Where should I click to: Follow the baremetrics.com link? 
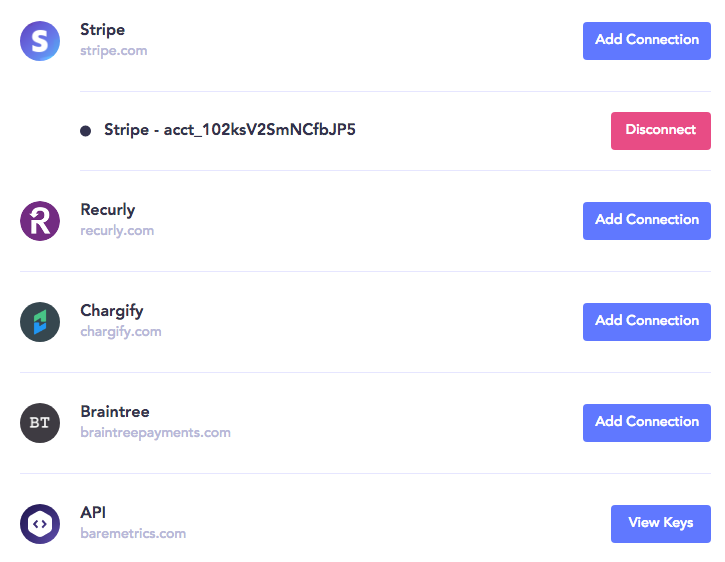point(133,534)
